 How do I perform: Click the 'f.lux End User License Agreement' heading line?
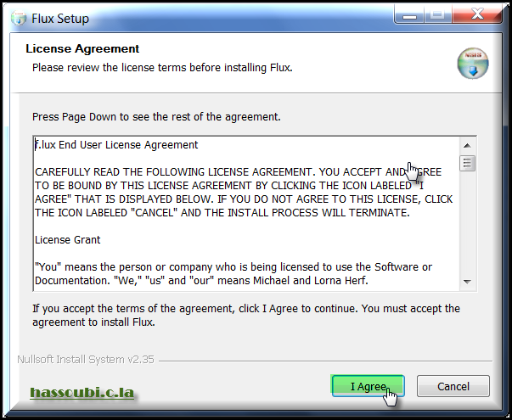pos(116,145)
